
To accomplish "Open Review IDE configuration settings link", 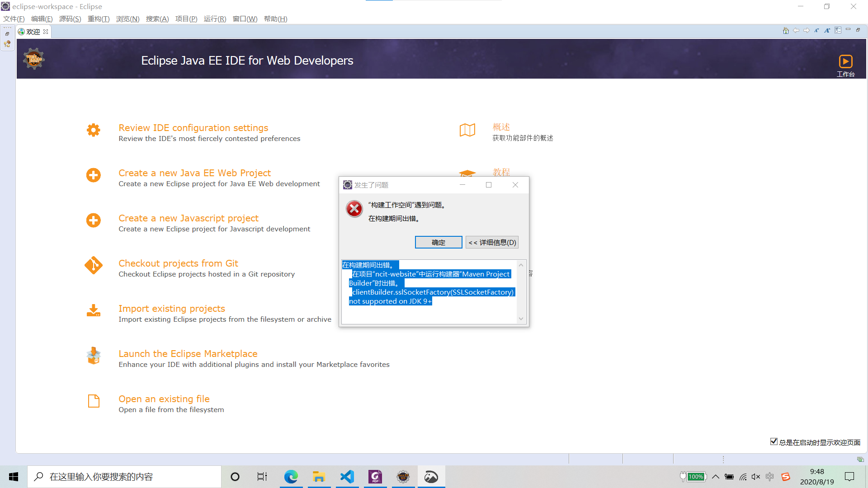I will coord(193,128).
